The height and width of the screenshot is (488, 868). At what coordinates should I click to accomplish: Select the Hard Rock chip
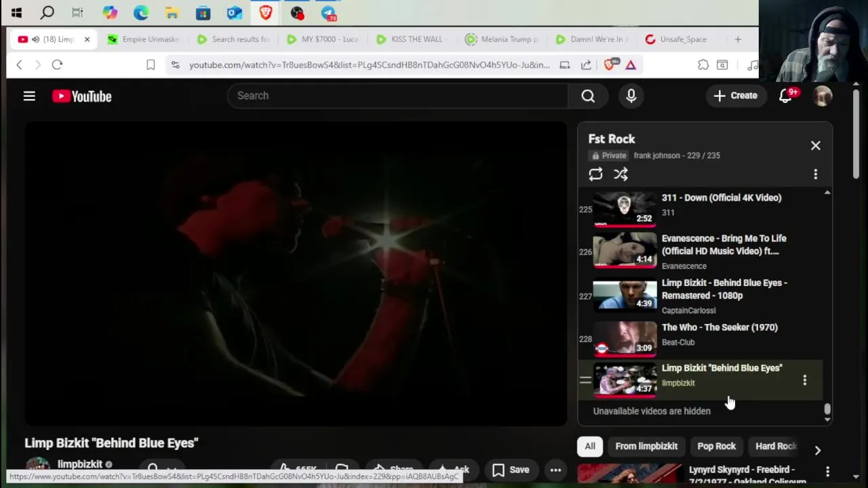pyautogui.click(x=776, y=447)
